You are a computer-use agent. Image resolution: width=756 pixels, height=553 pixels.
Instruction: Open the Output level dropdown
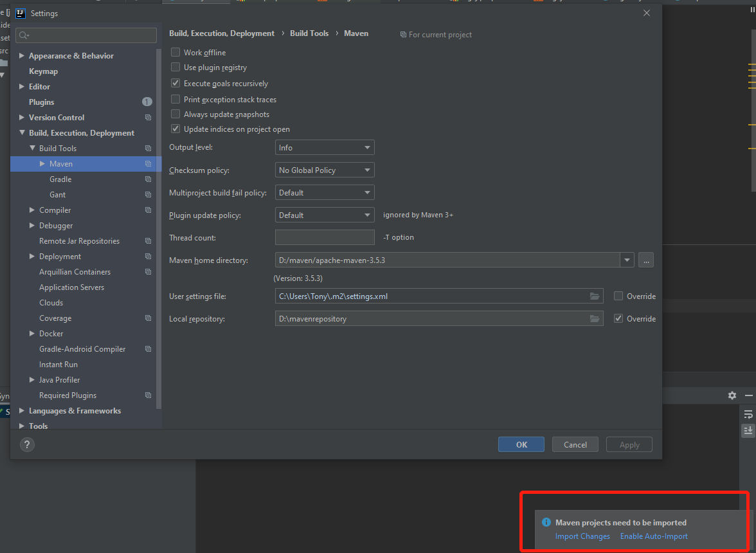[325, 147]
